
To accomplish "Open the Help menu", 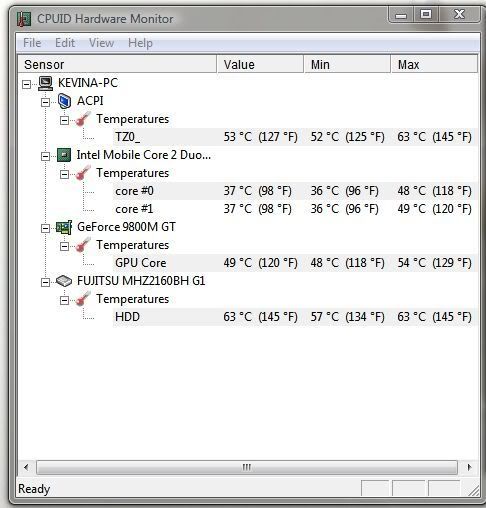I will click(x=140, y=43).
